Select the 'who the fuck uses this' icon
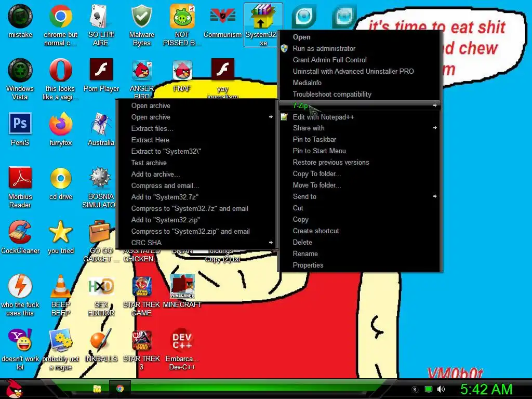Screen dimensions: 532x399 pyautogui.click(x=20, y=286)
